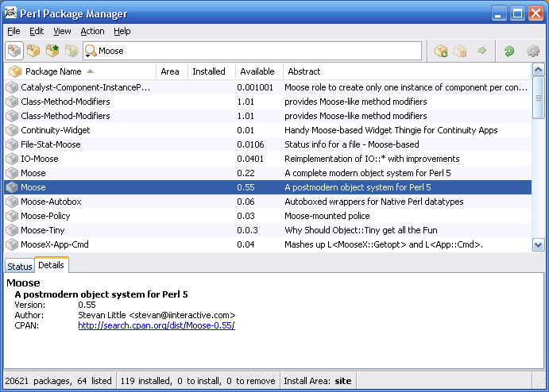Open the Help menu
This screenshot has height=392, width=549.
(122, 31)
